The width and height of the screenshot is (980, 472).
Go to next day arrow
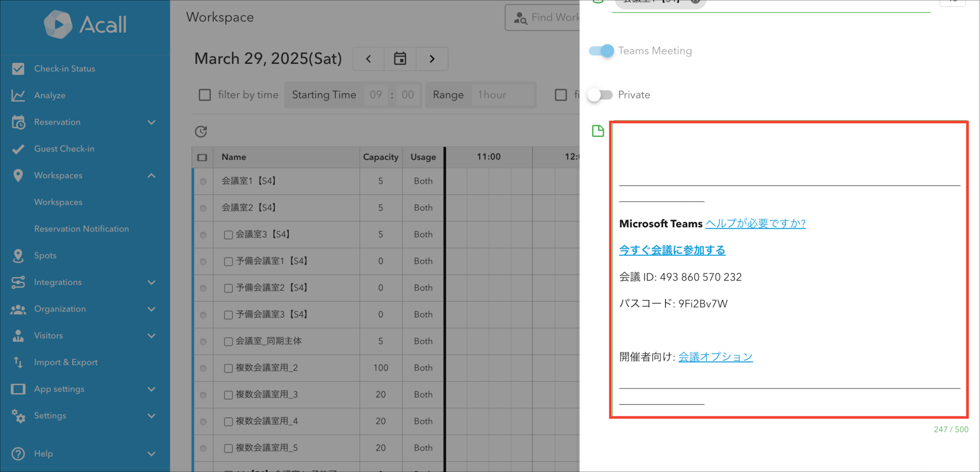432,59
